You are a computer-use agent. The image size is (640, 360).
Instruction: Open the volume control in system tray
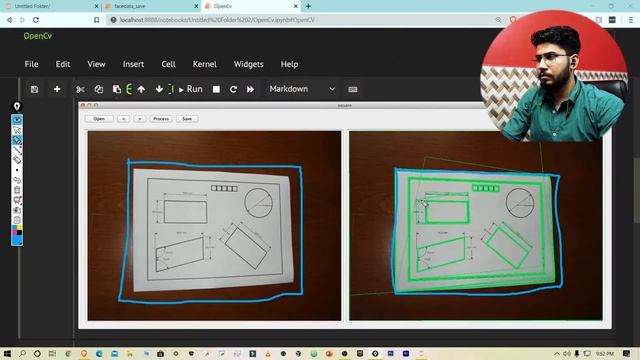pyautogui.click(x=567, y=353)
